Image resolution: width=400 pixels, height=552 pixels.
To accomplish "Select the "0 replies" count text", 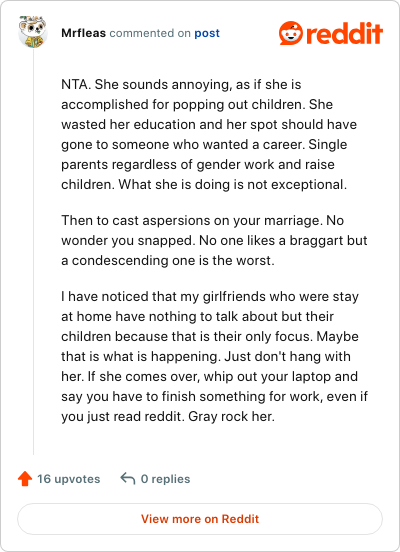I will point(165,479).
